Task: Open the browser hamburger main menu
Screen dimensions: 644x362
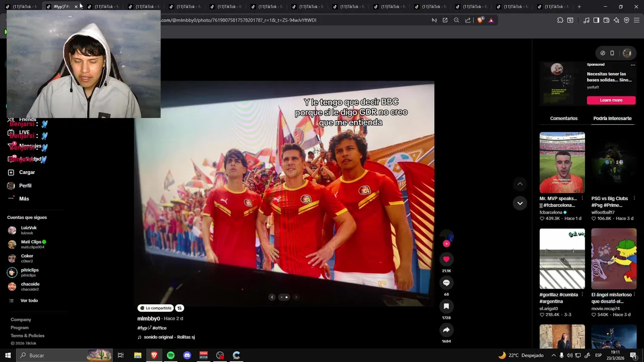Action: 636,20
